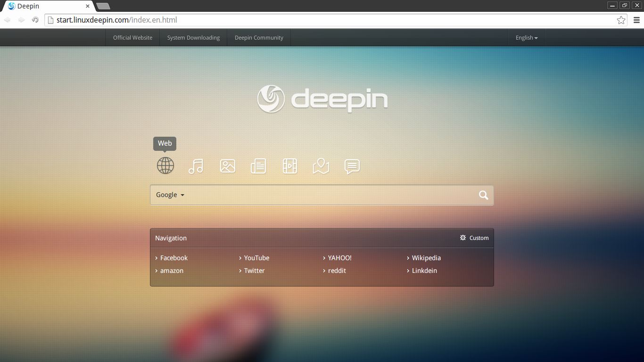Reload the page with the refresh icon

tap(35, 20)
